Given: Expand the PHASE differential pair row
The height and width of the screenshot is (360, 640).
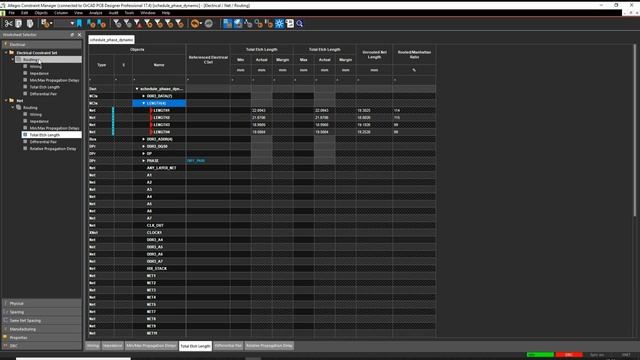Looking at the screenshot, I should 143,161.
